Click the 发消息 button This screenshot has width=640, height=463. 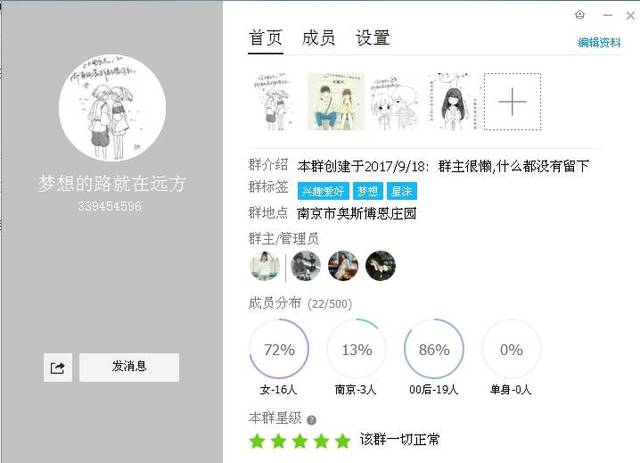pyautogui.click(x=129, y=367)
